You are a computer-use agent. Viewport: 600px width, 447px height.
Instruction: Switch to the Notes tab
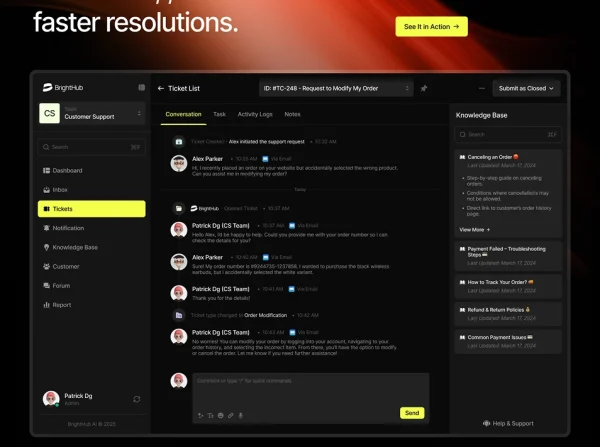[x=292, y=115]
